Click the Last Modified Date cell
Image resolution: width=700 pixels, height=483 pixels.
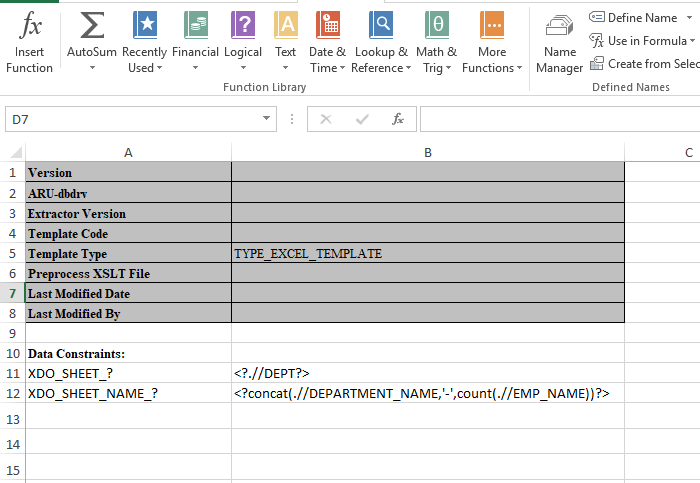(x=129, y=293)
